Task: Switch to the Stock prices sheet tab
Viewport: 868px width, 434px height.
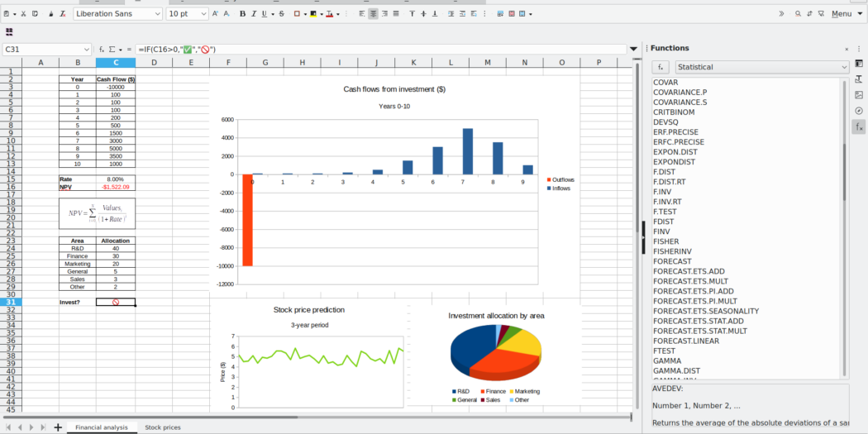Action: 163,427
